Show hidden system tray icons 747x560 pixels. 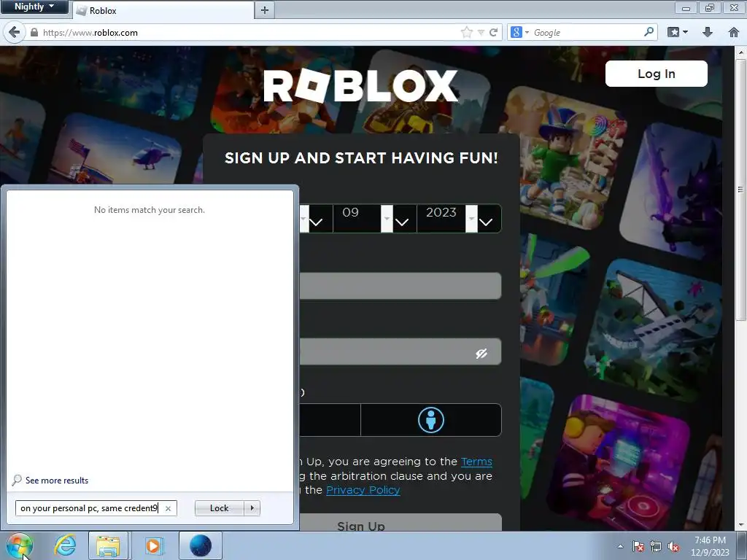tap(620, 546)
